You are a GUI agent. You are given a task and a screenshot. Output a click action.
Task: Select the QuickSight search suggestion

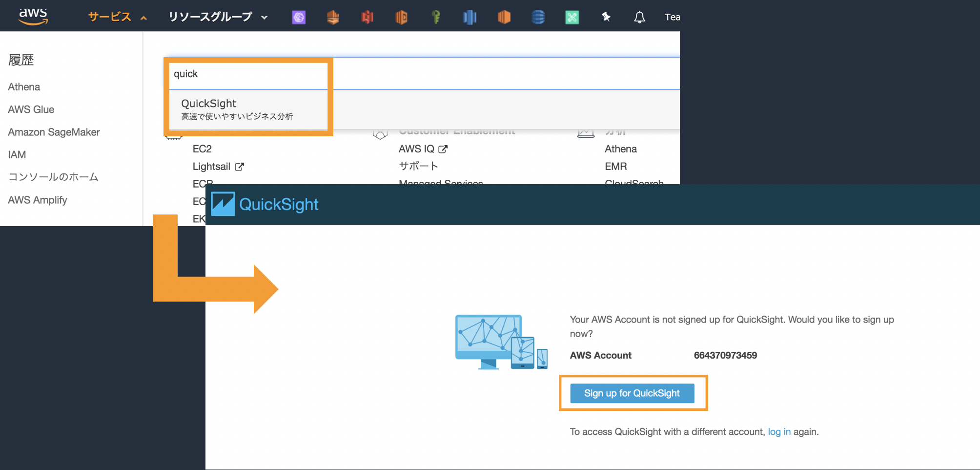[x=424, y=109]
